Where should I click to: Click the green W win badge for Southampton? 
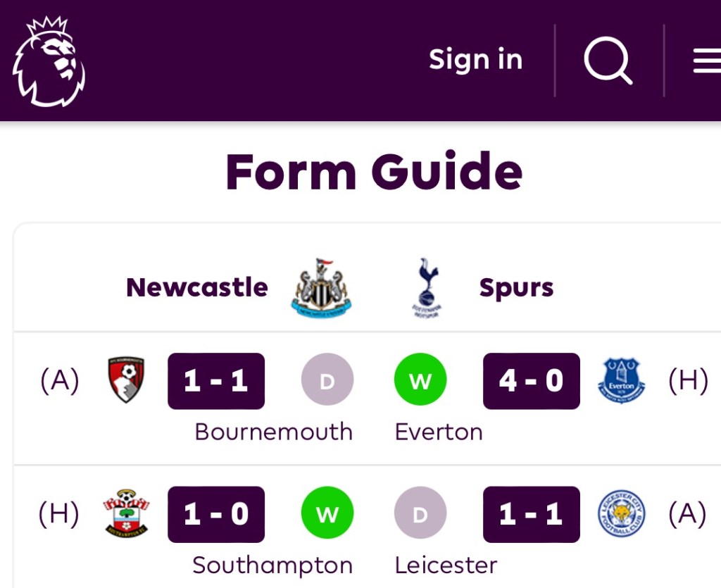(x=327, y=515)
